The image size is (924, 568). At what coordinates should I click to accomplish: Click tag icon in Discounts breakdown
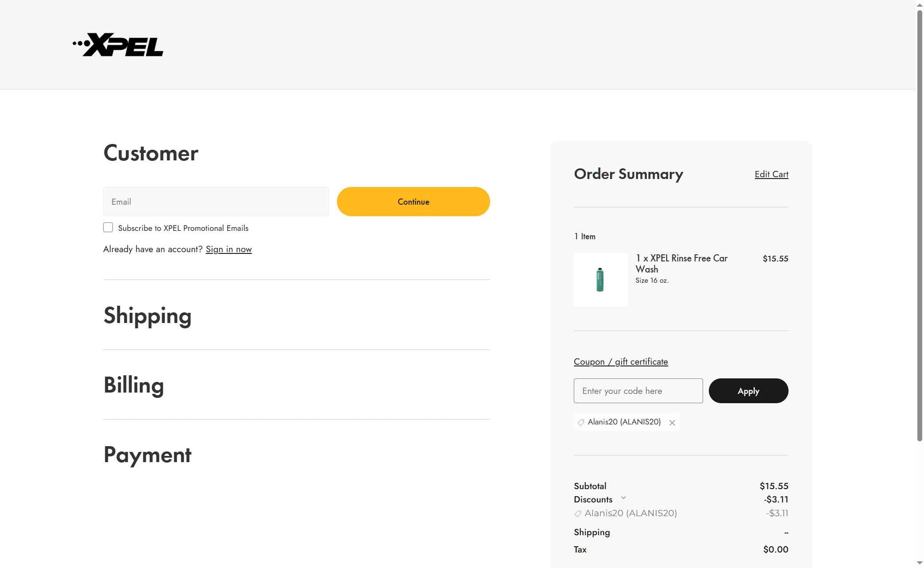(578, 514)
